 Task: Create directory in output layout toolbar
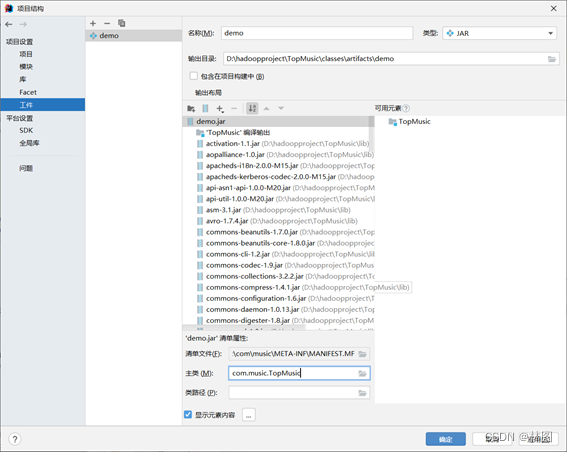coord(191,108)
